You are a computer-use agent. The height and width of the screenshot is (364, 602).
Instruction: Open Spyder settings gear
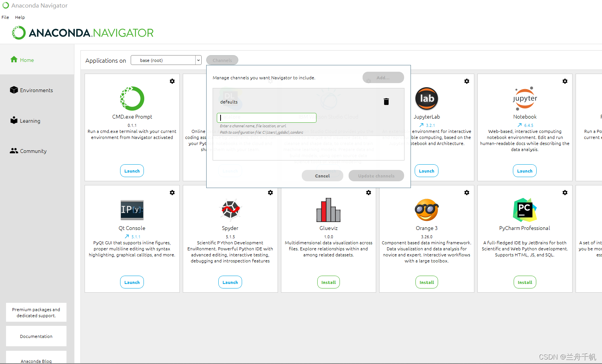pos(270,193)
